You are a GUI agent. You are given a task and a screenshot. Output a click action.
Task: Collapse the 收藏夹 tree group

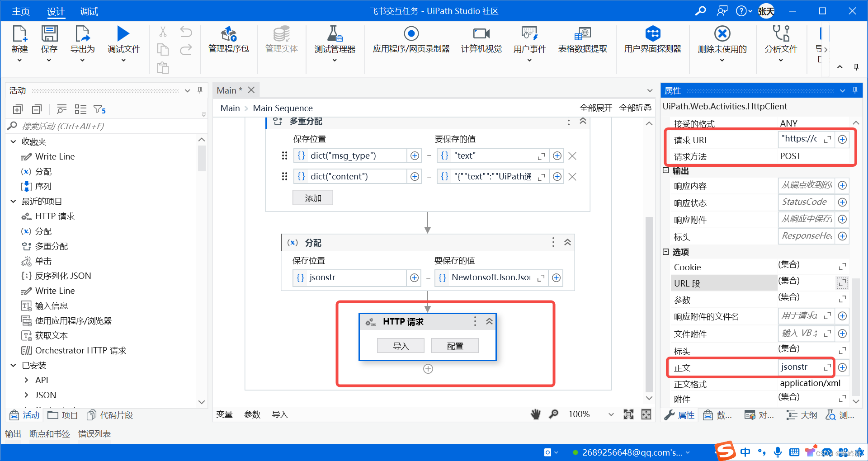pos(13,141)
